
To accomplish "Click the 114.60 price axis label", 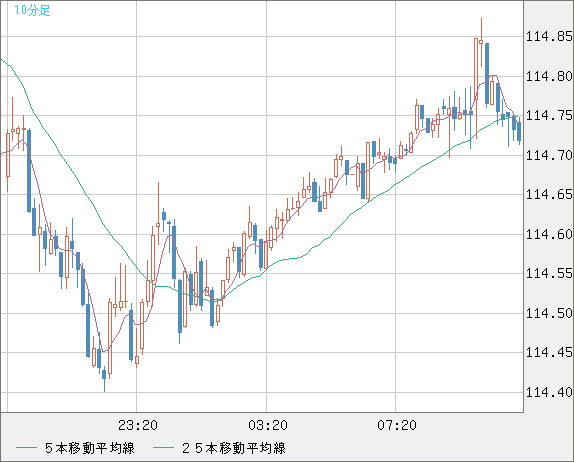I will [x=549, y=234].
